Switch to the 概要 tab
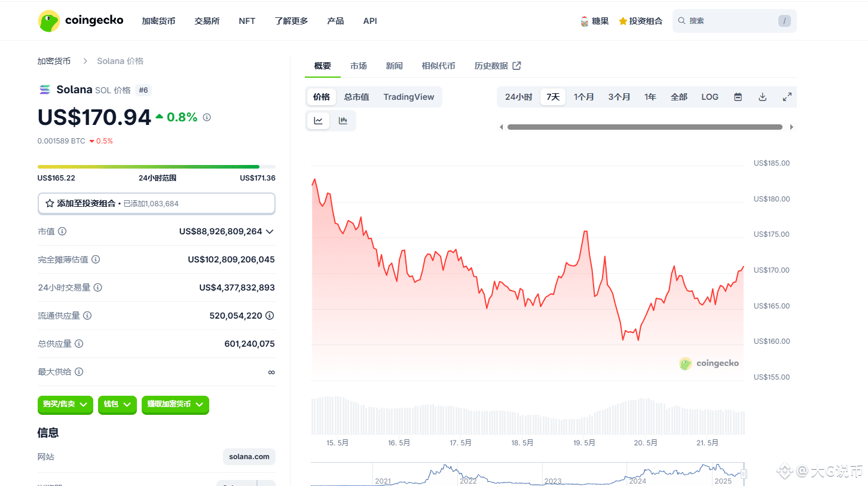 [323, 66]
